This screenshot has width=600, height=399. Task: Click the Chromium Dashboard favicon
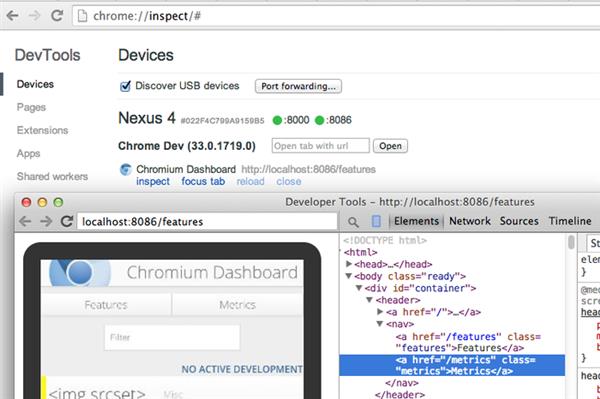pyautogui.click(x=126, y=169)
